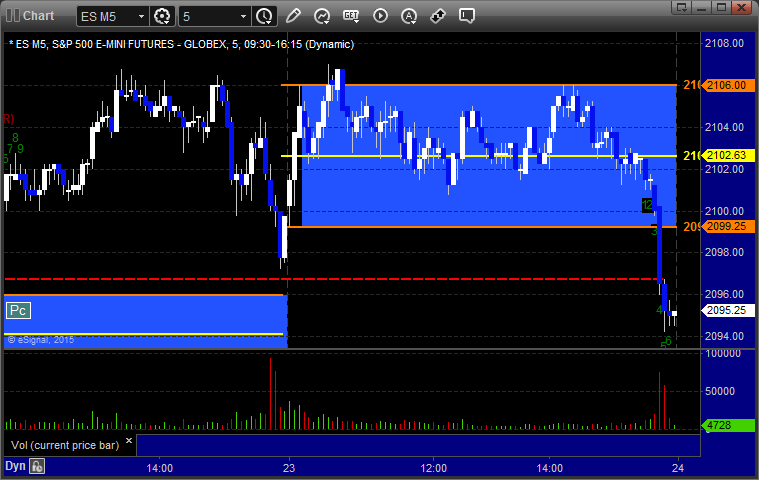759x480 pixels.
Task: Click the Dyn label
Action: 15,466
